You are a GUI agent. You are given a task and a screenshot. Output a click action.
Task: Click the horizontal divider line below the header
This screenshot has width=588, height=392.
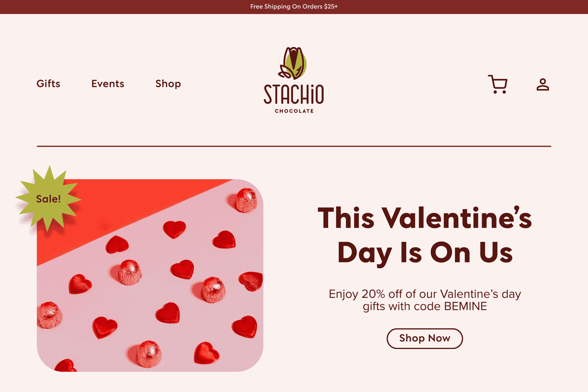(x=294, y=146)
